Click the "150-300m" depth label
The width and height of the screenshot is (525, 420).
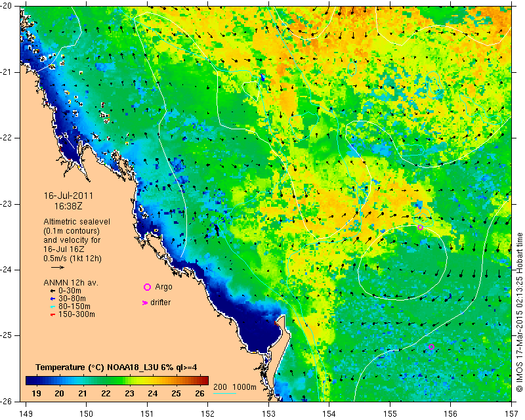77,314
